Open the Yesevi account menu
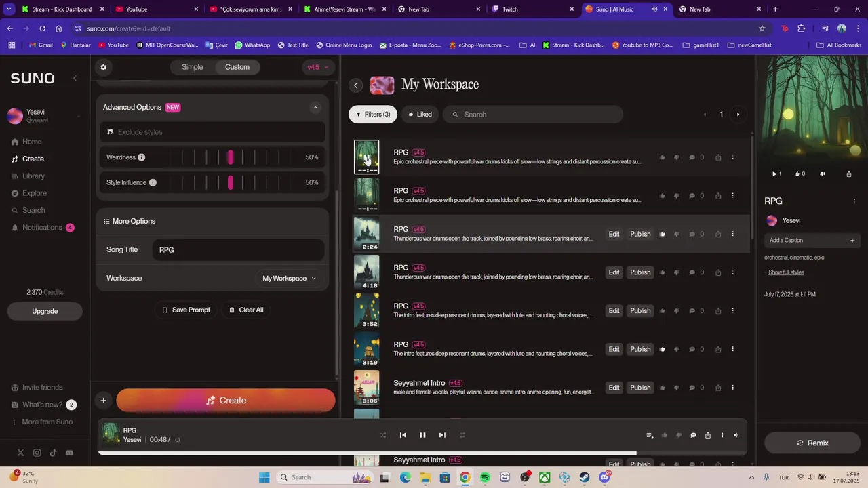The height and width of the screenshot is (488, 868). pyautogui.click(x=43, y=116)
